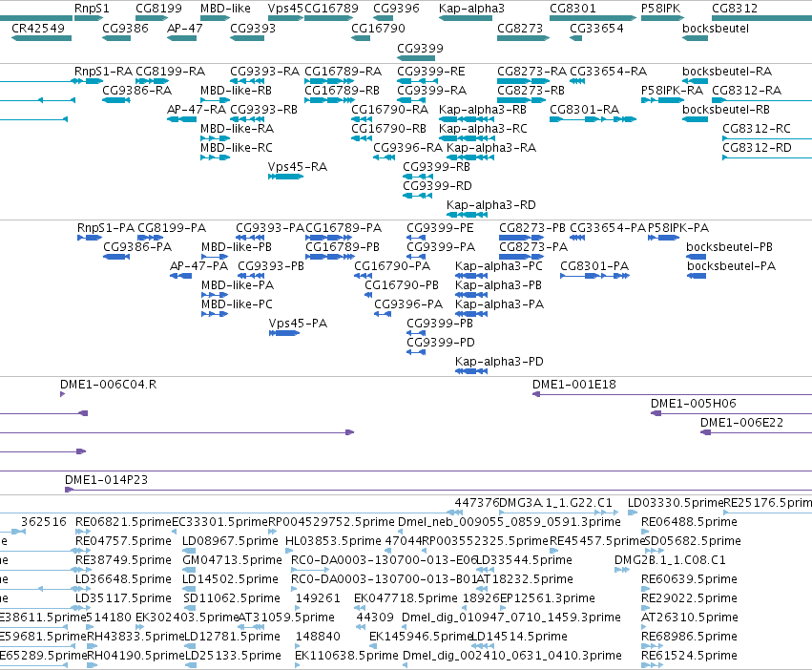This screenshot has width=812, height=670.
Task: Click the Vps45-PA CDS glyph
Action: pos(284,333)
